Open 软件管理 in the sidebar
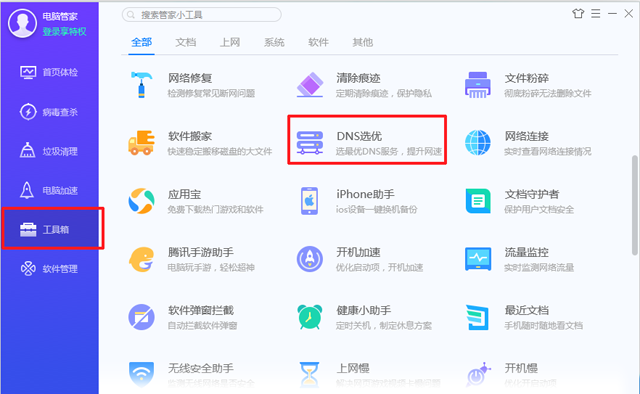 (x=49, y=269)
